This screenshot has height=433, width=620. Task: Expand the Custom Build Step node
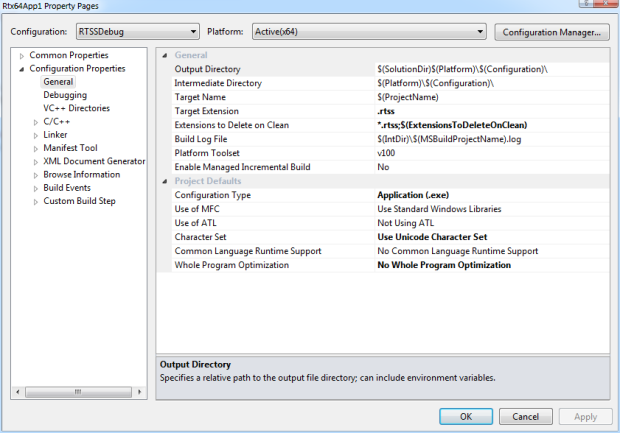pyautogui.click(x=36, y=201)
